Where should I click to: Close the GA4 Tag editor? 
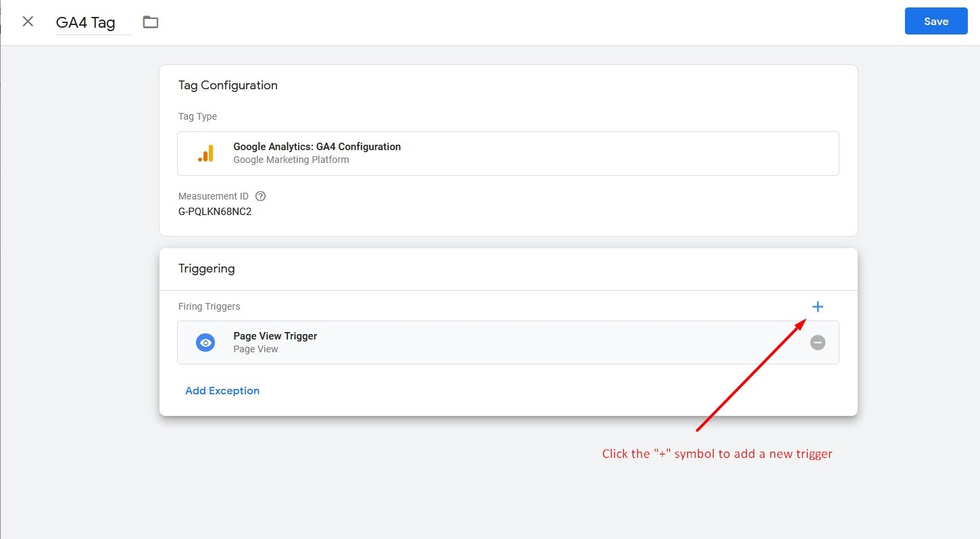click(x=28, y=22)
